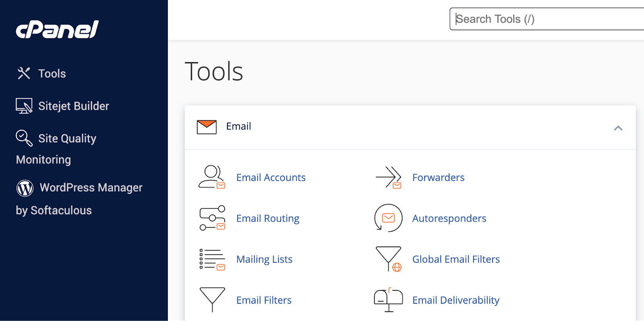Open the Mailing Lists link
Screen dimensions: 644x321
[264, 259]
